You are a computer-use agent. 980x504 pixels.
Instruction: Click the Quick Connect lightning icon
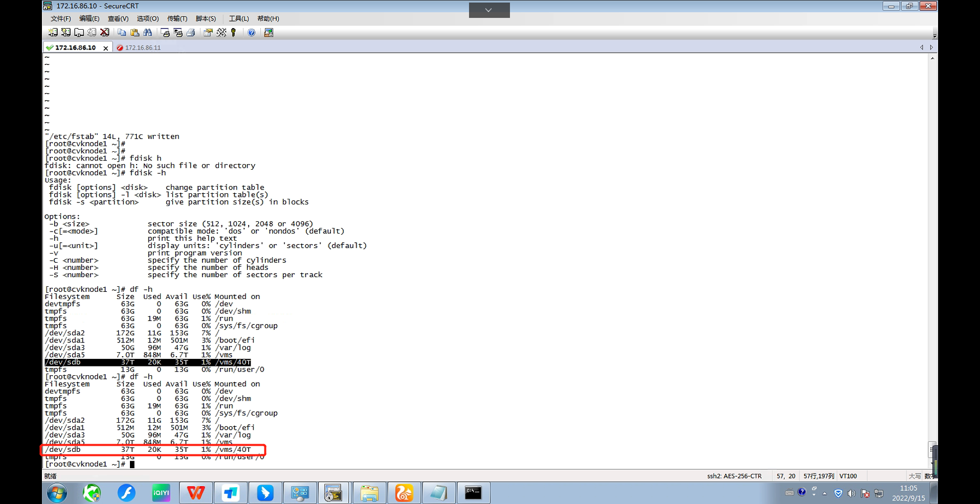[66, 33]
